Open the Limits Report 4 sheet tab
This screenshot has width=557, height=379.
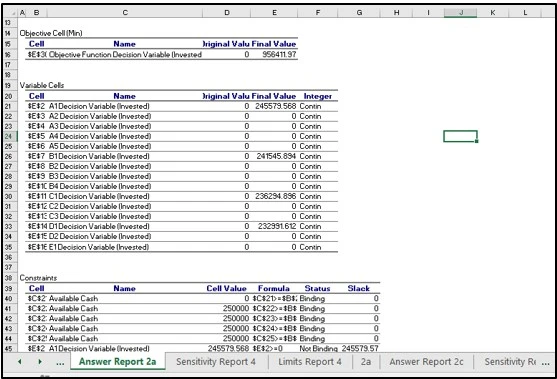[310, 362]
